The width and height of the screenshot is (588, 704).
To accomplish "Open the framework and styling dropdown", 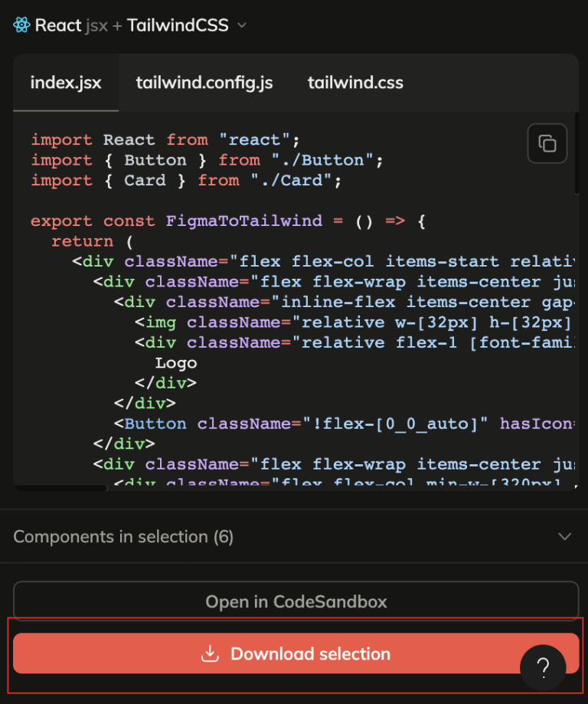I will (x=241, y=25).
